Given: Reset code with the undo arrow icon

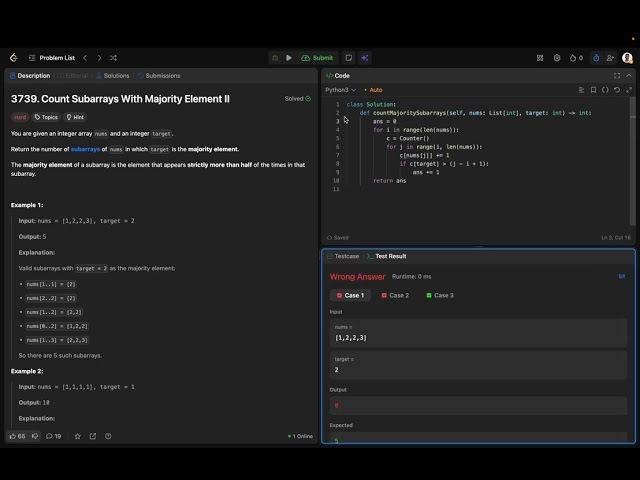Looking at the screenshot, I should 617,90.
